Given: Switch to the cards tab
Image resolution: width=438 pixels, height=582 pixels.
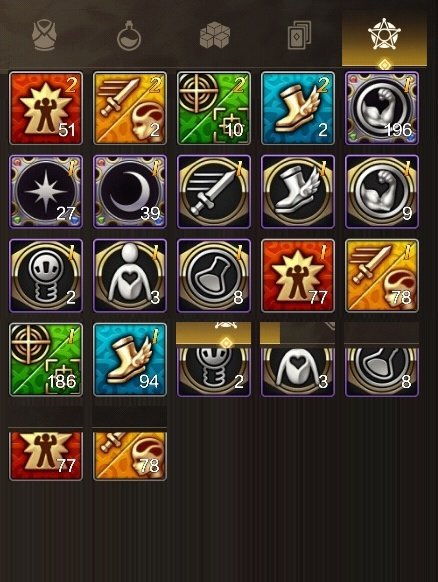Looking at the screenshot, I should pyautogui.click(x=300, y=36).
